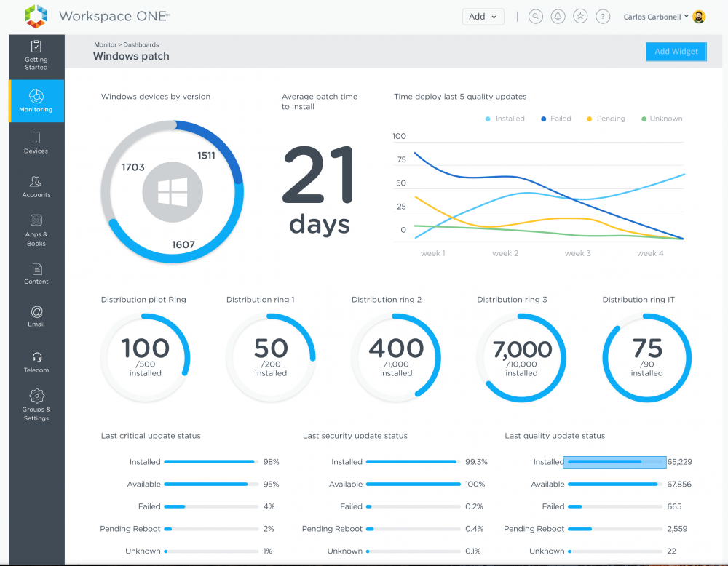Click the Add Widget button
The width and height of the screenshot is (728, 566).
click(676, 51)
